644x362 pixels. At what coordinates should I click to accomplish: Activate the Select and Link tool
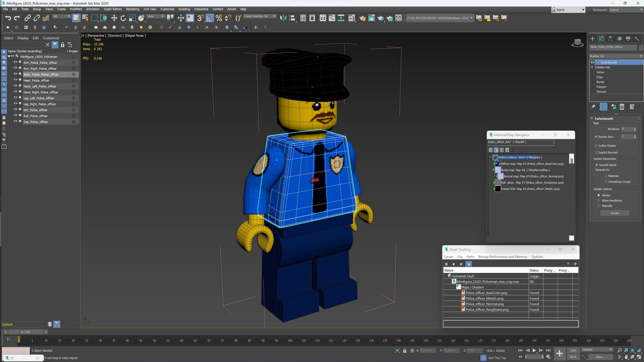coord(28,18)
